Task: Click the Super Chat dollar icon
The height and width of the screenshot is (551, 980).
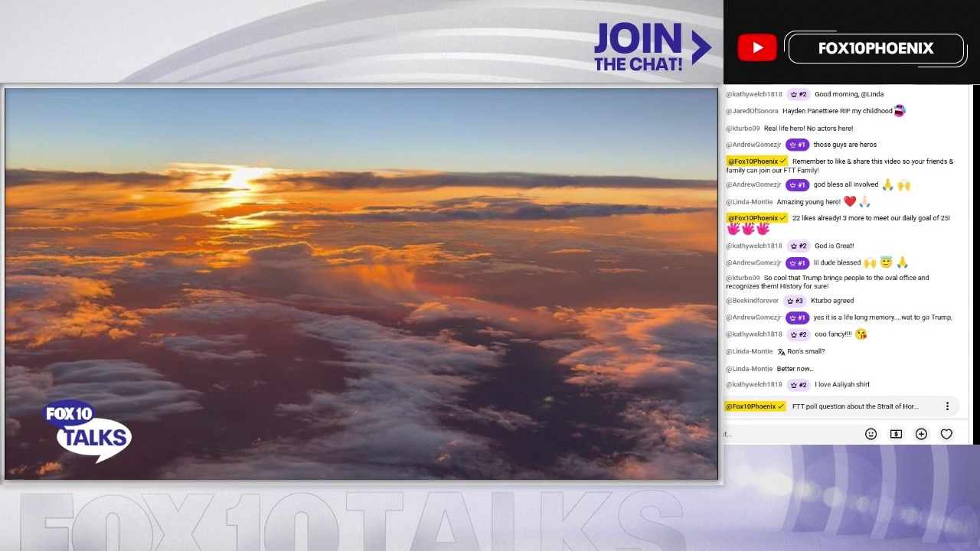Action: click(896, 434)
